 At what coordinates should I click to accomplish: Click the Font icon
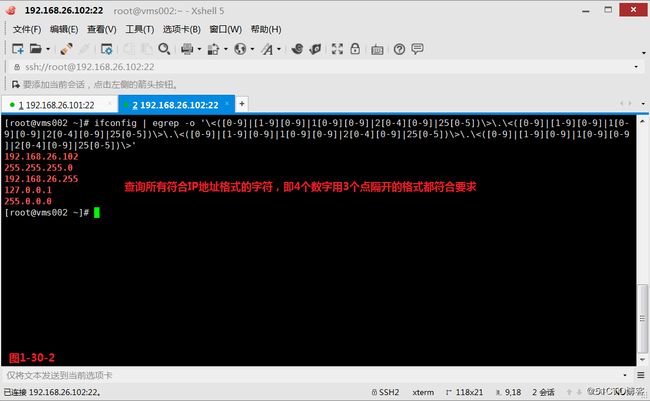[267, 49]
